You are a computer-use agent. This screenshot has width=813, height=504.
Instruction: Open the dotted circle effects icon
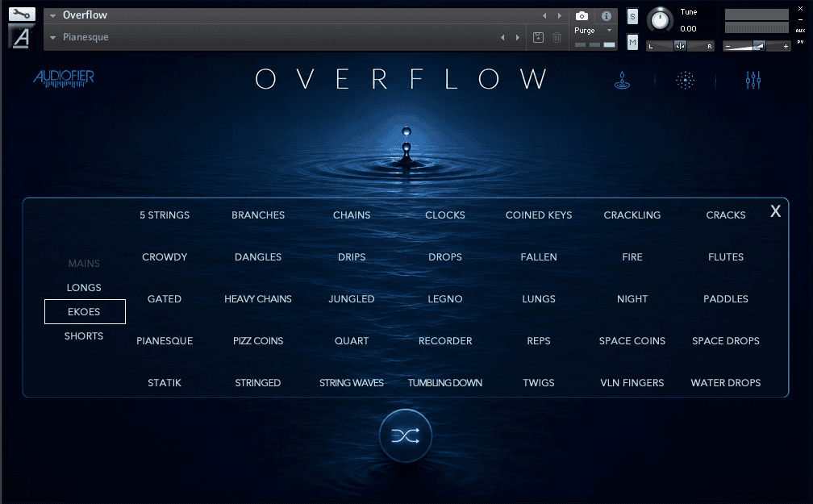point(685,81)
